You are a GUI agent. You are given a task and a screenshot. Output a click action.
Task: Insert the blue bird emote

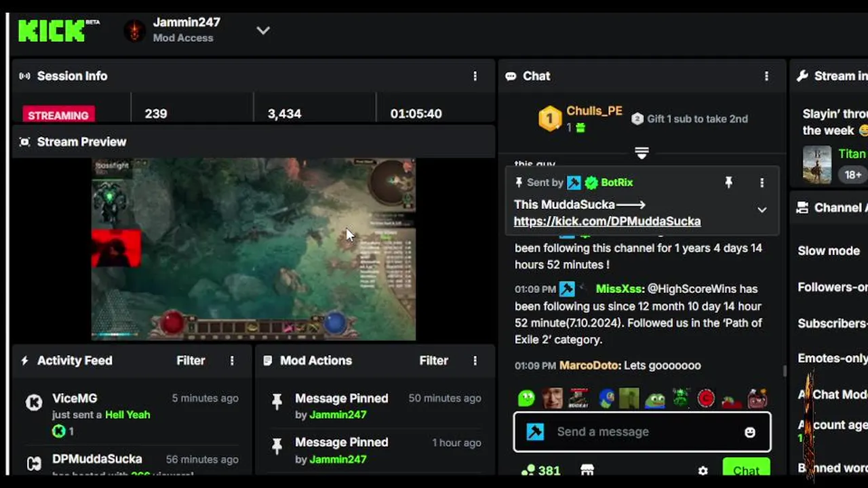click(x=606, y=398)
